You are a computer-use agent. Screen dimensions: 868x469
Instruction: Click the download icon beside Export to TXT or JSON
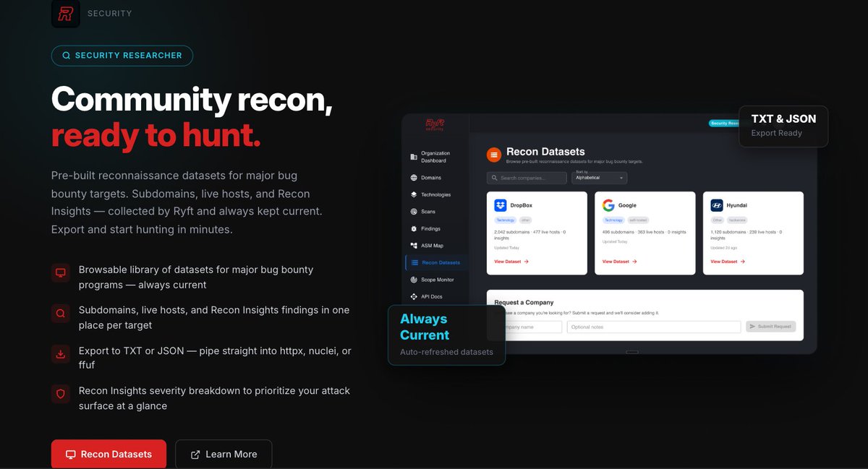pyautogui.click(x=61, y=353)
